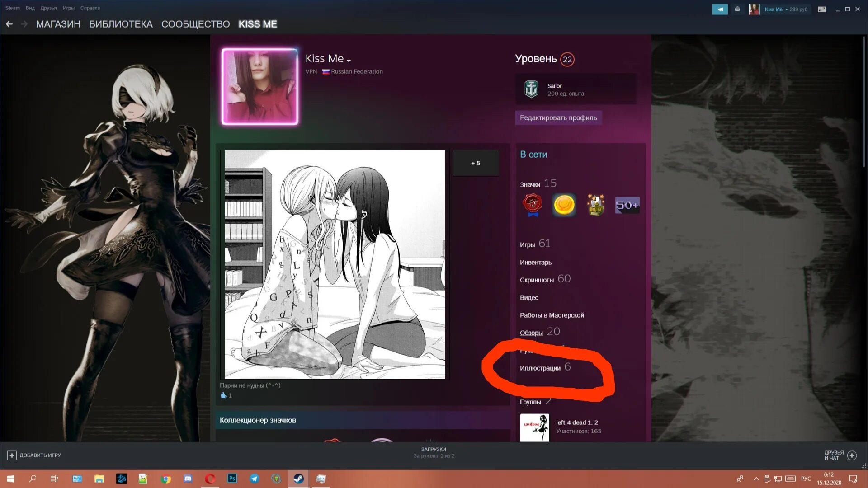Expand the Kiss Me profile name dropdown
The height and width of the screenshot is (488, 868).
[349, 61]
